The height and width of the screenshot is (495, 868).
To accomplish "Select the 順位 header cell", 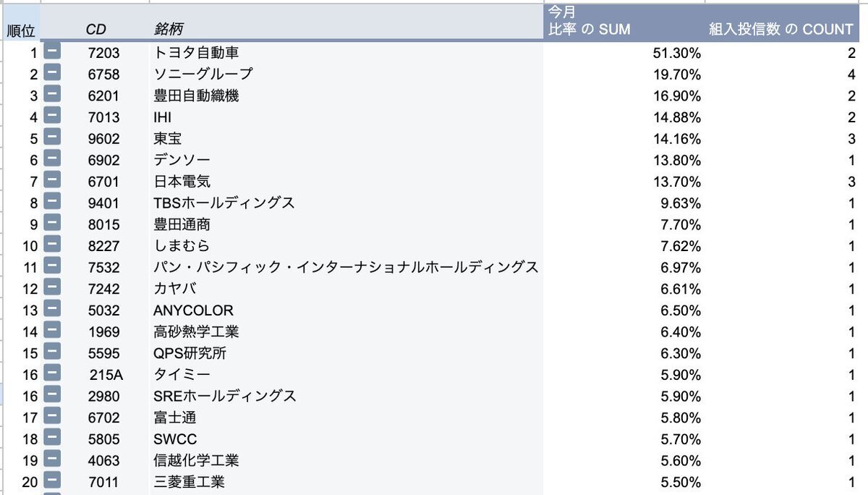I will [x=20, y=30].
